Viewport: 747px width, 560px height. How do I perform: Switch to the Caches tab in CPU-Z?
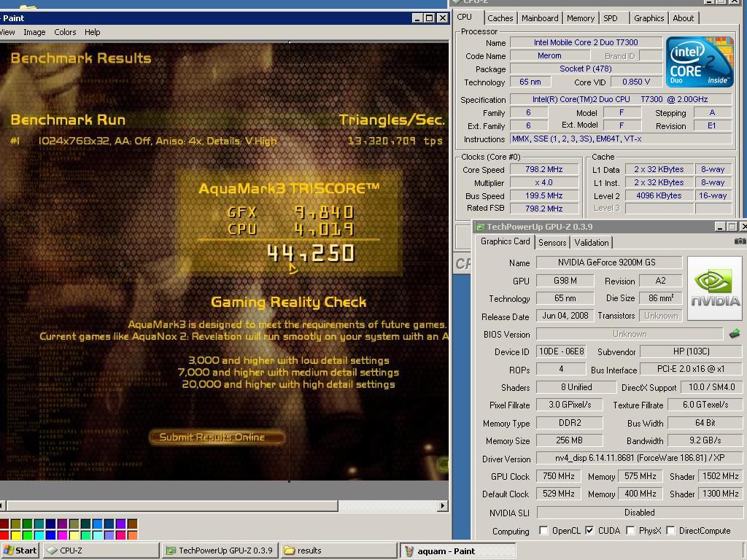pyautogui.click(x=500, y=18)
